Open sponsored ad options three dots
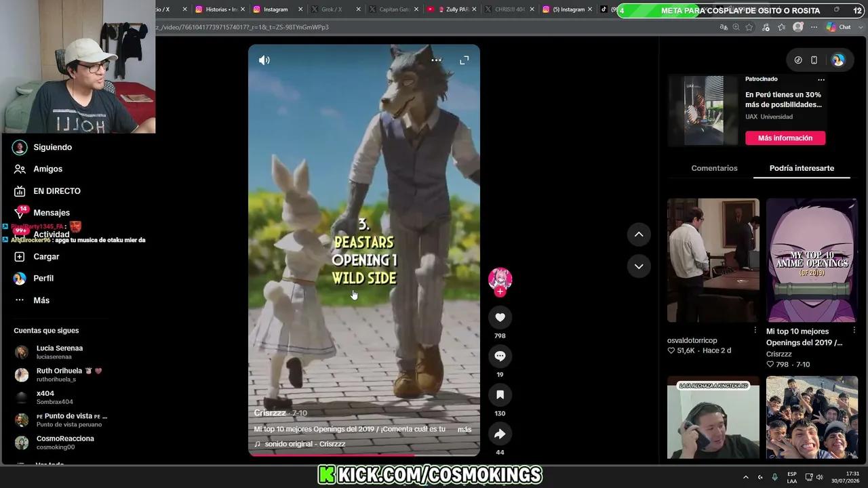The image size is (868, 488). pos(821,80)
